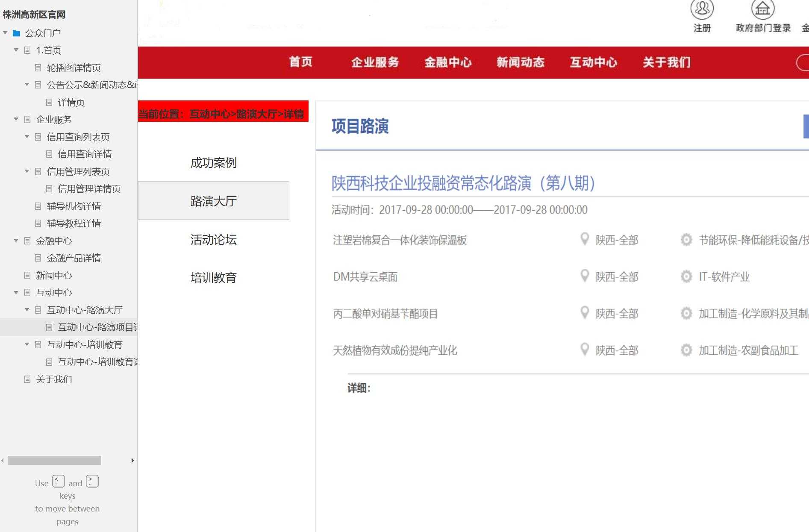This screenshot has height=532, width=809.
Task: Click the location pin beside DM共享云桌面
Action: (x=585, y=277)
